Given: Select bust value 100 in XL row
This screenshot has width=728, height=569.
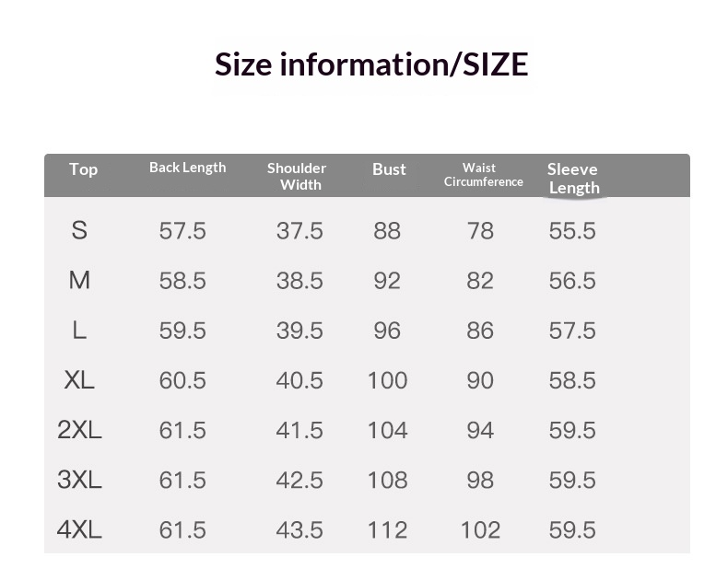Looking at the screenshot, I should coord(388,381).
